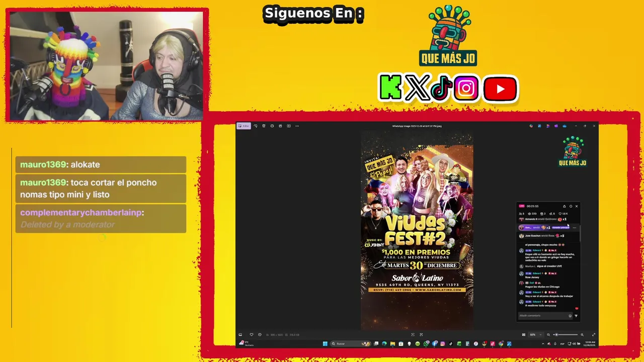This screenshot has height=362, width=644.
Task: Open Instagram from the taskbar
Action: [443, 344]
